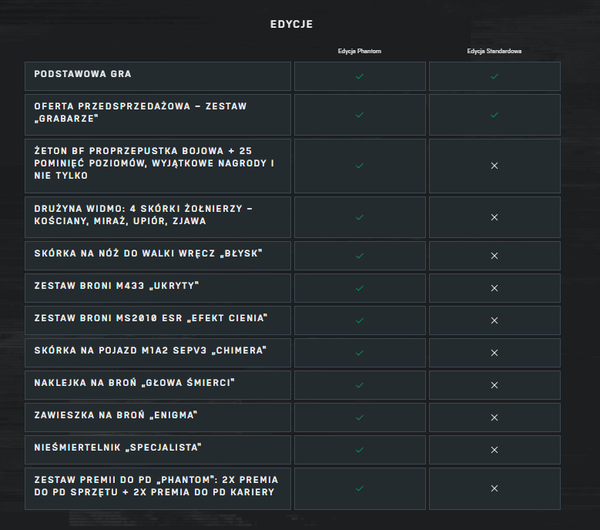Click Phantom checkmark for nieśmiertelnik „Specjalista”
Viewport: 600px width, 530px height.
point(359,450)
